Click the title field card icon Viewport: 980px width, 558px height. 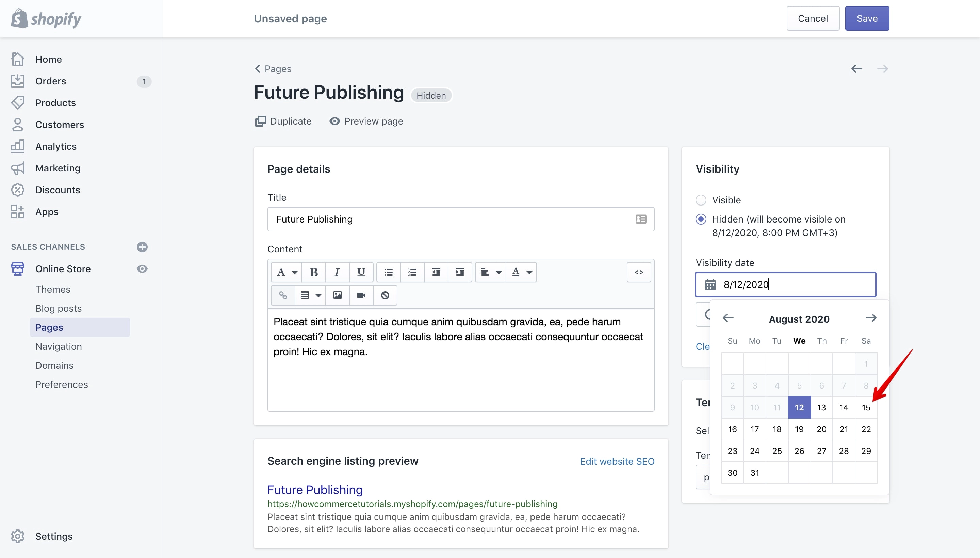click(641, 219)
